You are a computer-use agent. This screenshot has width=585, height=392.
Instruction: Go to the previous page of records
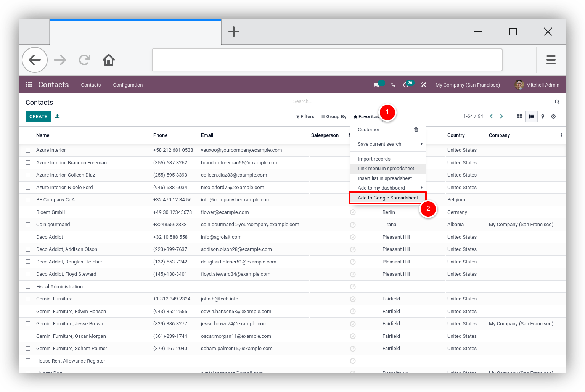pyautogui.click(x=491, y=116)
